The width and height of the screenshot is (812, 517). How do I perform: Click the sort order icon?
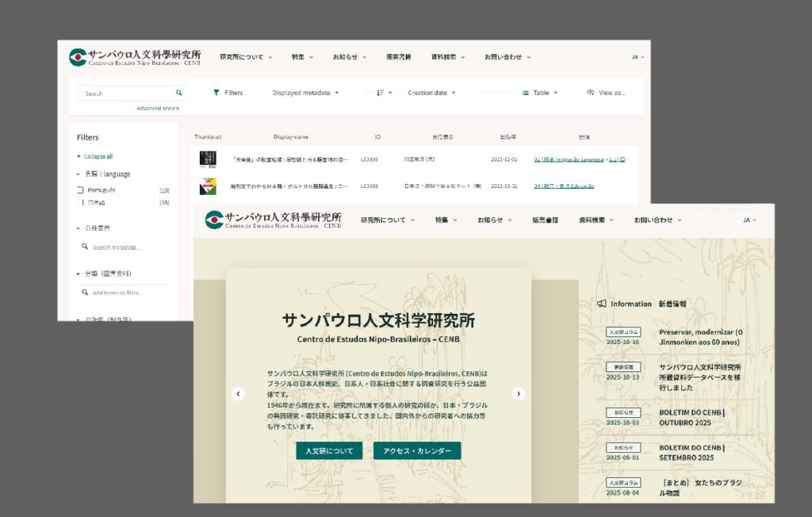coord(381,93)
